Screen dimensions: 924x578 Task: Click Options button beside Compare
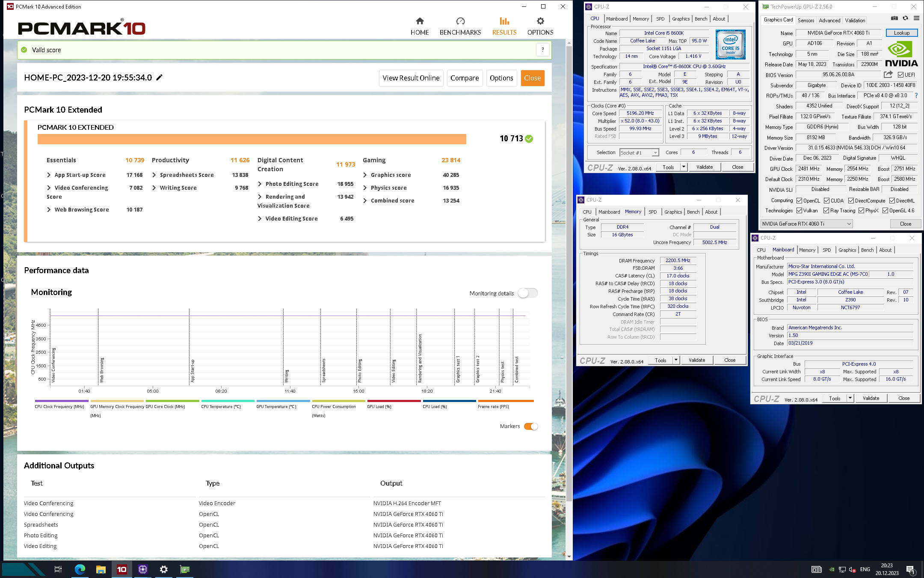(x=501, y=78)
